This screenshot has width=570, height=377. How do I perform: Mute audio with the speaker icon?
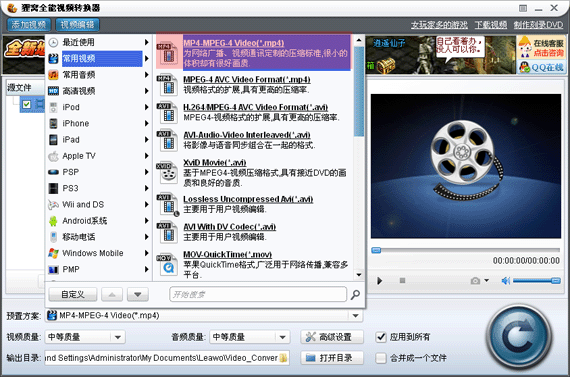point(506,281)
